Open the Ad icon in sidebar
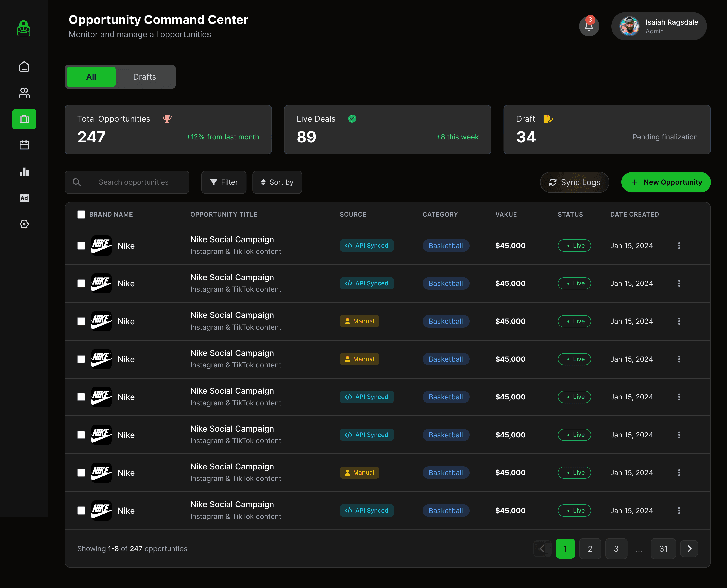This screenshot has width=727, height=588. (x=24, y=198)
